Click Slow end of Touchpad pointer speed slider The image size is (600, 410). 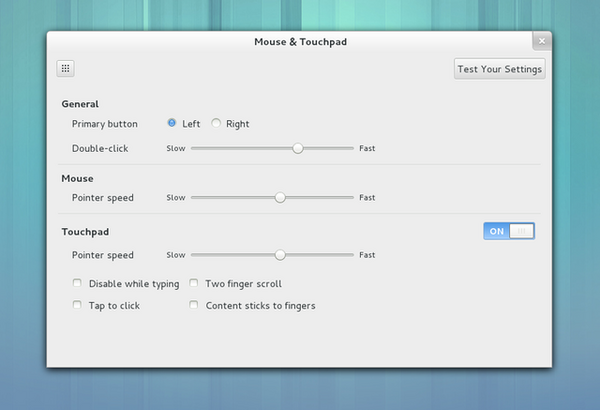(194, 255)
